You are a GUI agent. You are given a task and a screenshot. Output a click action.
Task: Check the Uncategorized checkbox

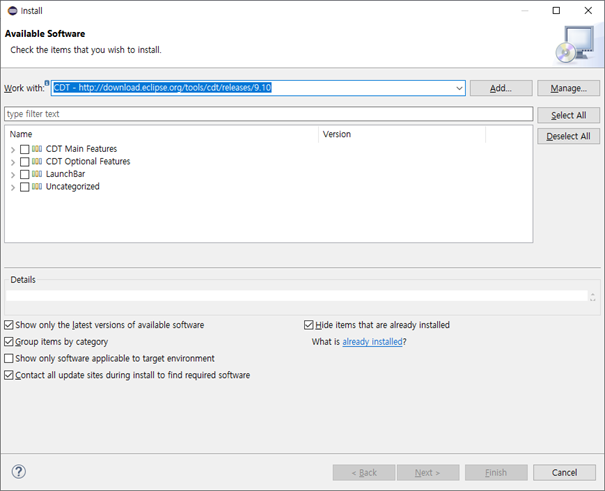[25, 187]
